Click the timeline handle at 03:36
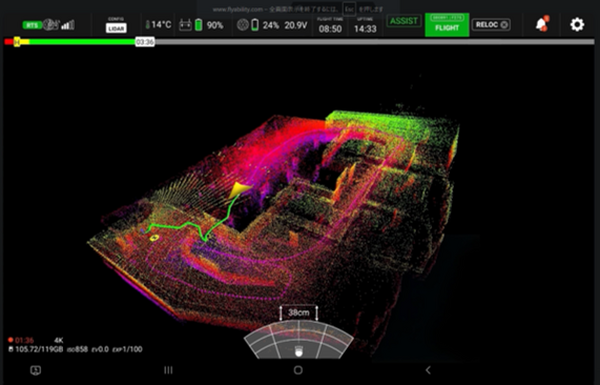The image size is (600, 385). [145, 42]
